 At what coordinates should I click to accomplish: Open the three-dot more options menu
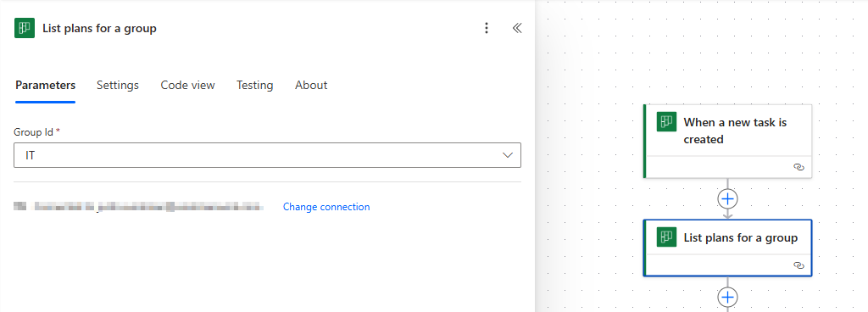[486, 28]
